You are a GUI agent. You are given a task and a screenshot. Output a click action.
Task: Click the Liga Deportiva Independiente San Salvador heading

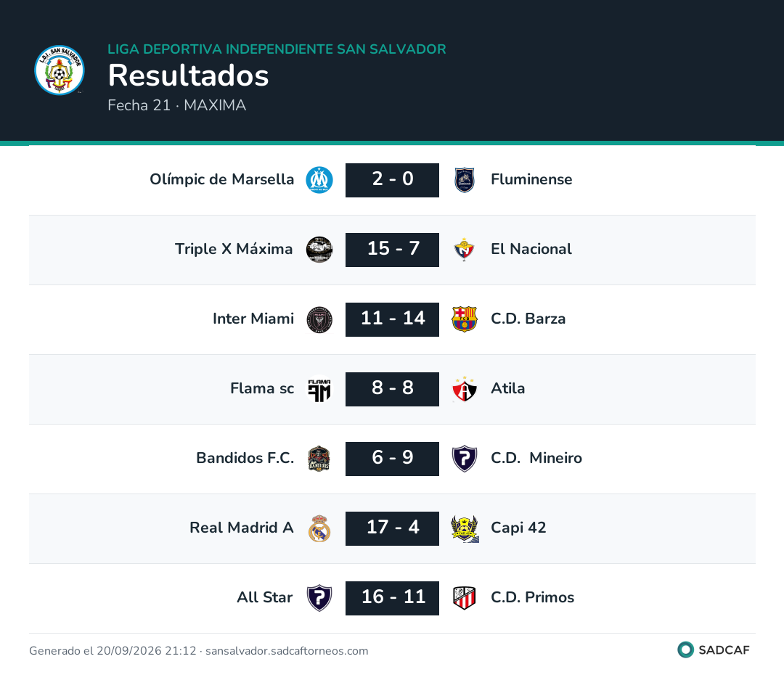coord(277,49)
